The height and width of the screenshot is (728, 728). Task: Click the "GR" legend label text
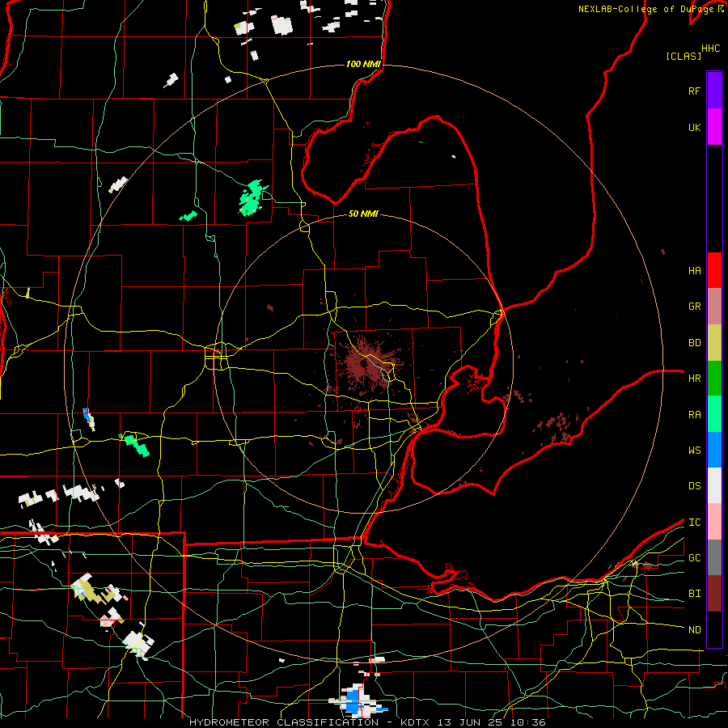[694, 307]
